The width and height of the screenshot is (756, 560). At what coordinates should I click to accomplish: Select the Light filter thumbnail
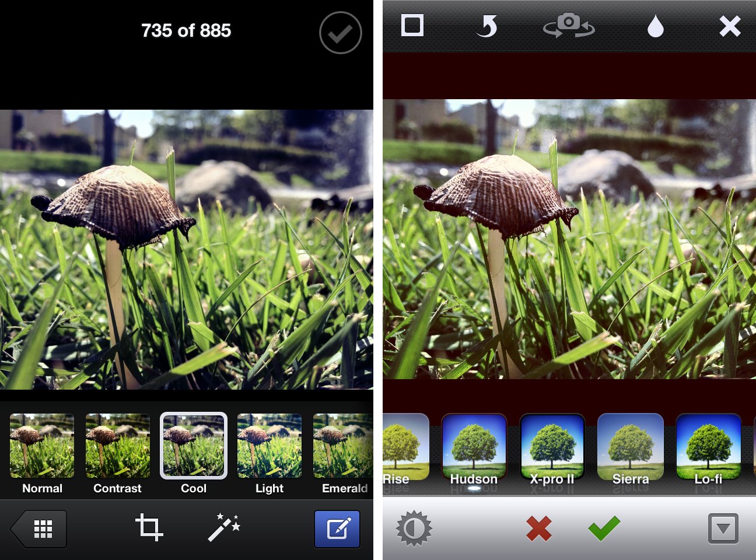269,446
